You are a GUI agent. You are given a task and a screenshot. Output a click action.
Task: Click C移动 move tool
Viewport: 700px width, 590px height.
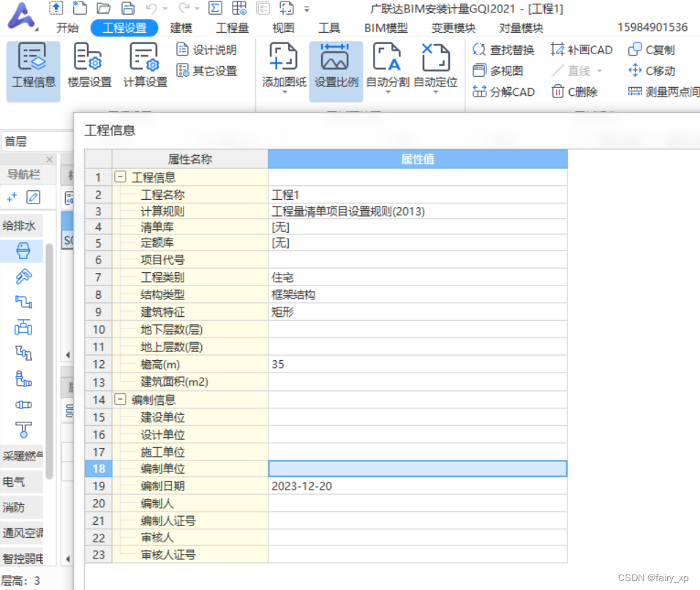click(651, 70)
